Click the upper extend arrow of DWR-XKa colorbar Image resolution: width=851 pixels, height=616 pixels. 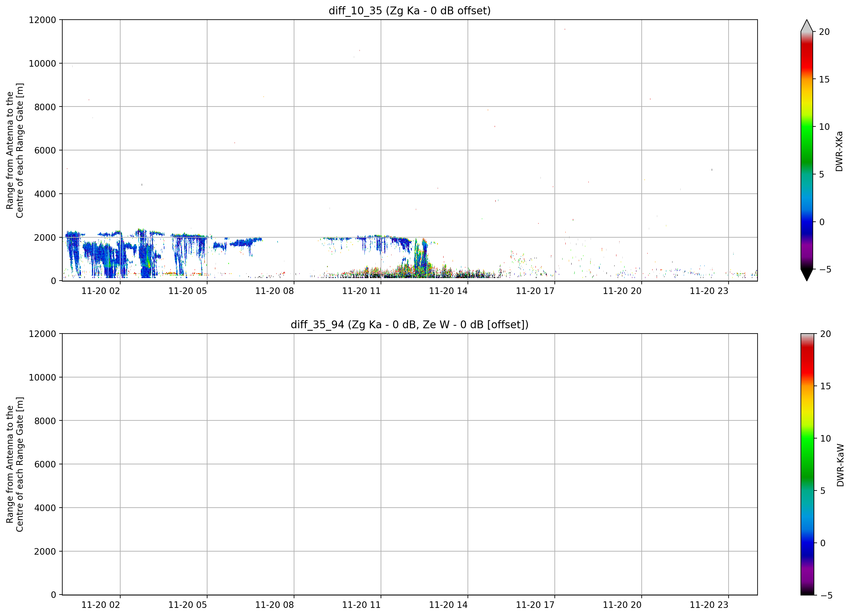point(806,26)
